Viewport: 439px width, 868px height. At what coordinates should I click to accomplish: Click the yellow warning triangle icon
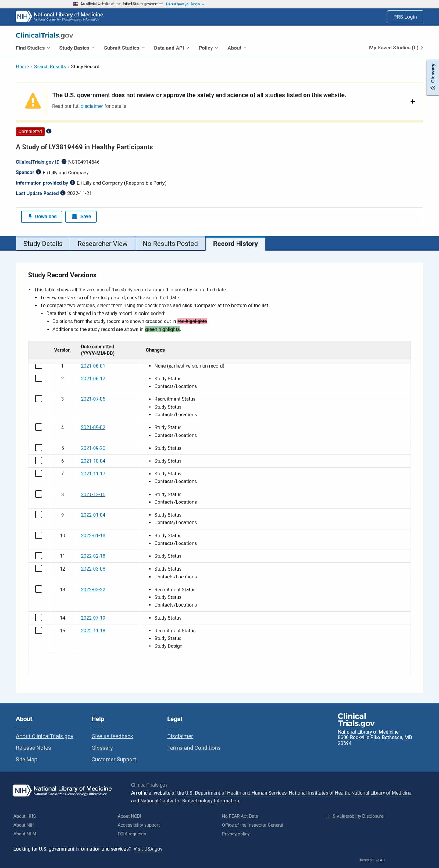click(33, 101)
